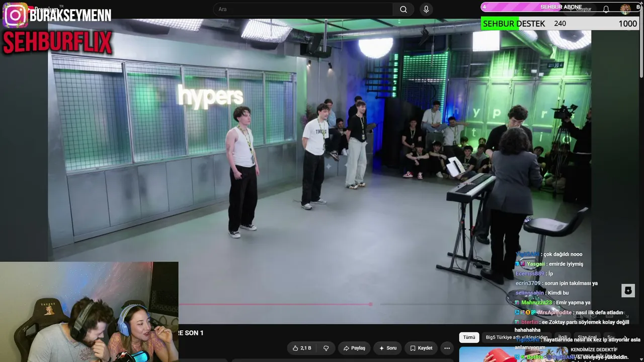Click the chat username Ecemss889
This screenshot has width=644, height=362.
click(530, 274)
